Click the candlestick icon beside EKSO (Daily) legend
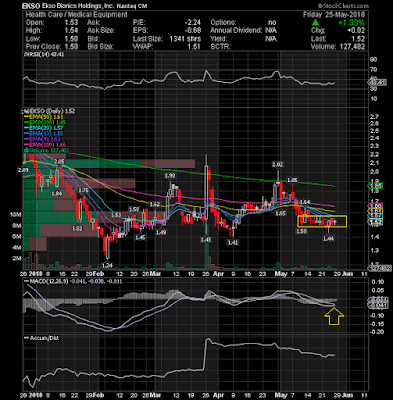The width and height of the screenshot is (393, 400). tap(25, 111)
